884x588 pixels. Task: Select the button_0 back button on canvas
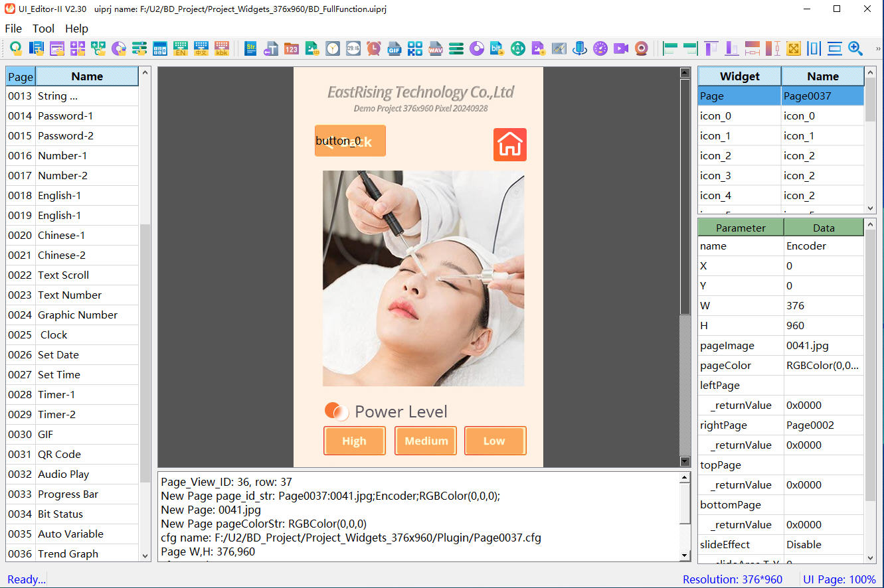[x=350, y=141]
